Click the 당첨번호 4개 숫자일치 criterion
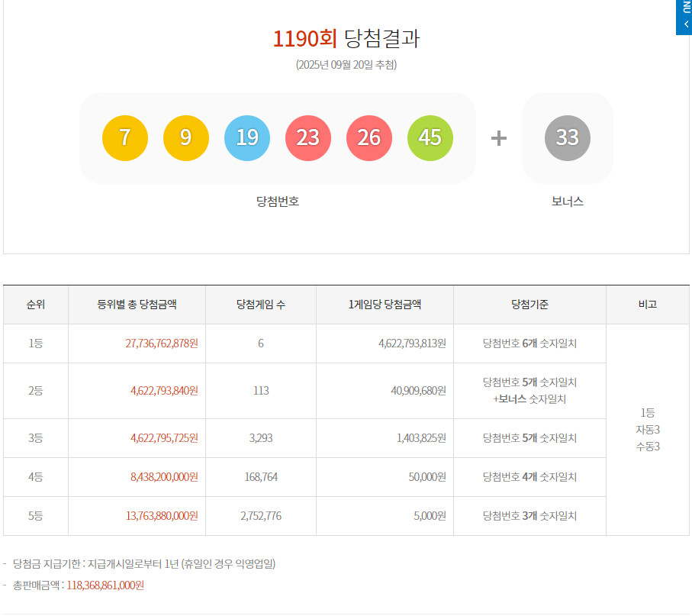Viewport: 692px width, 616px height. coord(529,477)
